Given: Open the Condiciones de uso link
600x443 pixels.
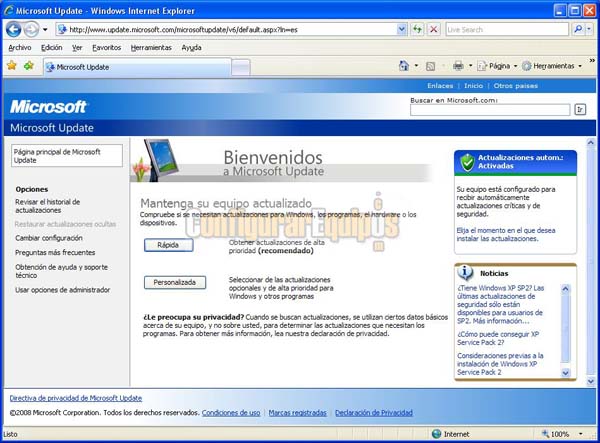Looking at the screenshot, I should click(231, 412).
